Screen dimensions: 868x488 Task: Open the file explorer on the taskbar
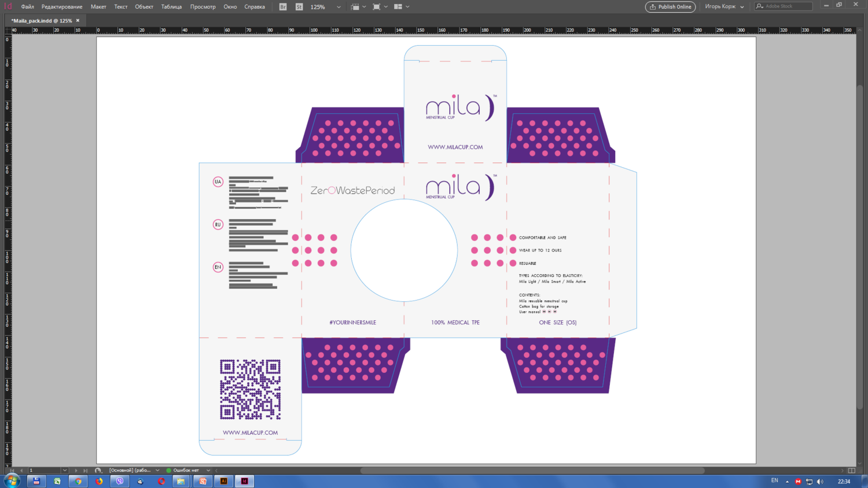click(181, 481)
